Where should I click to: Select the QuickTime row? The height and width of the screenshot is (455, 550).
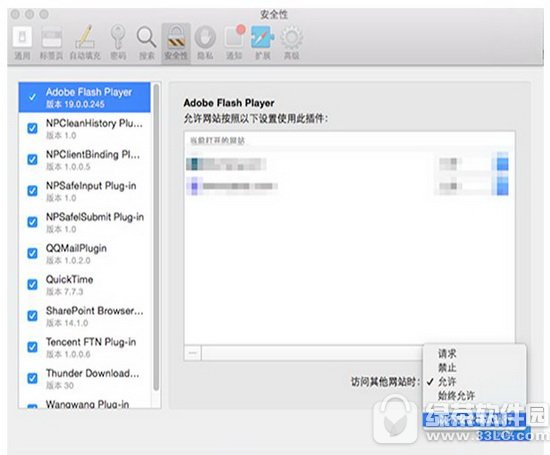pyautogui.click(x=85, y=285)
